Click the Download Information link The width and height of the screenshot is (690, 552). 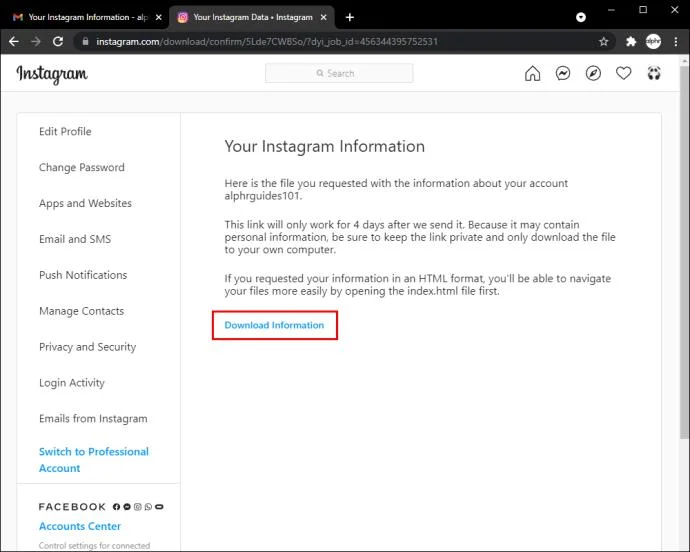[x=274, y=325]
